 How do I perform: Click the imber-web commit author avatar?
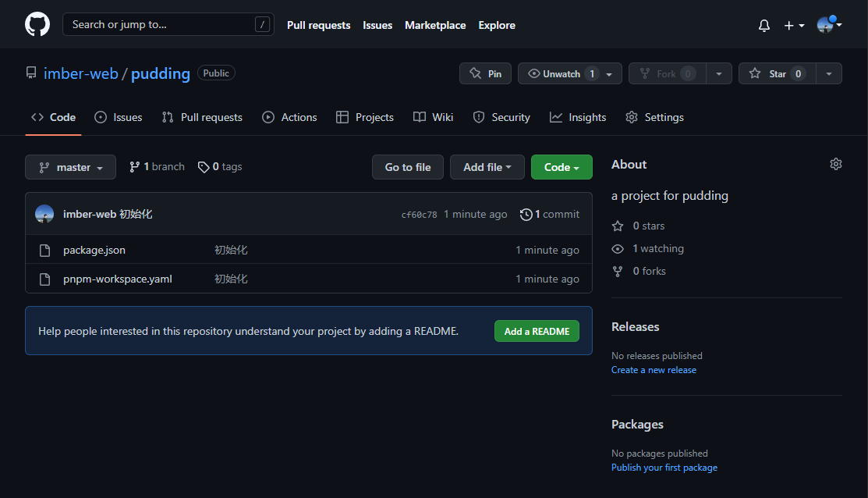coord(44,214)
